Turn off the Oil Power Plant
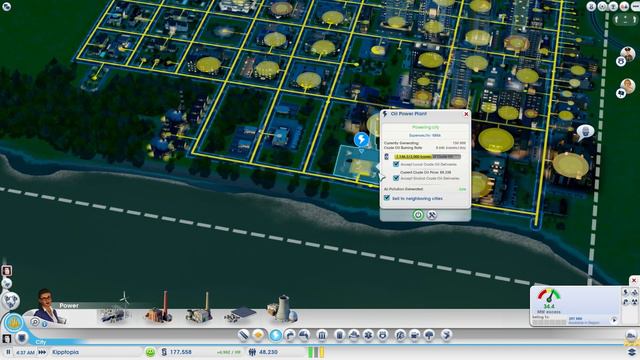 (x=418, y=215)
